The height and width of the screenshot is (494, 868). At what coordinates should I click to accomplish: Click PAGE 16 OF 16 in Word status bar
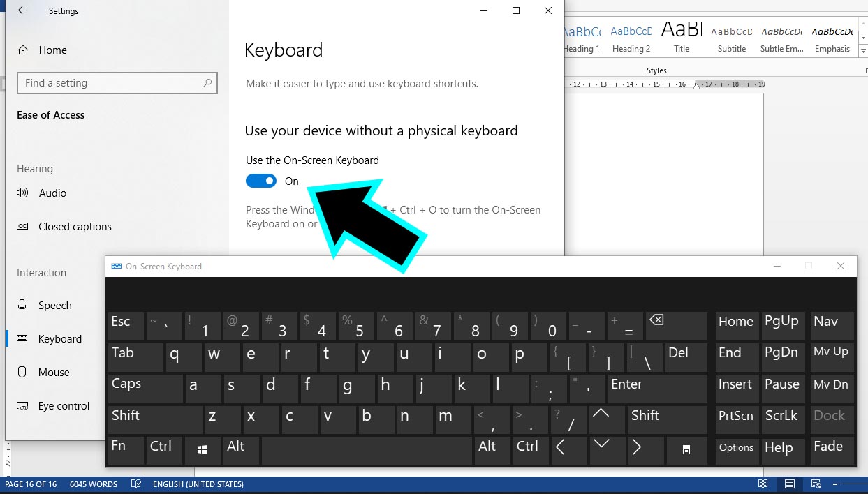coord(31,484)
